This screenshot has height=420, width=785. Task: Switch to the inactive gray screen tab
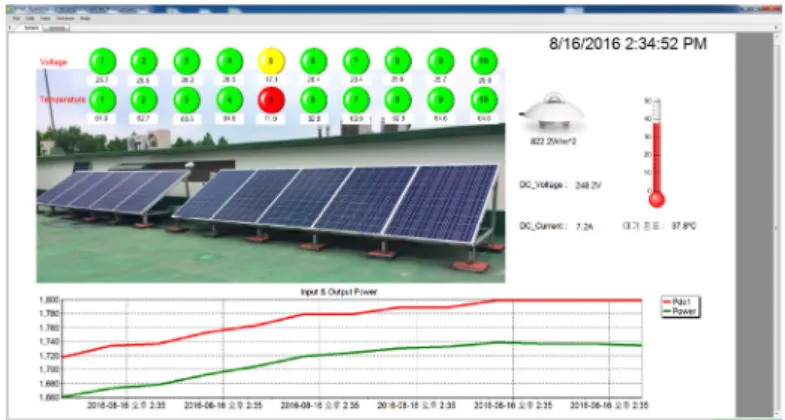click(x=57, y=28)
